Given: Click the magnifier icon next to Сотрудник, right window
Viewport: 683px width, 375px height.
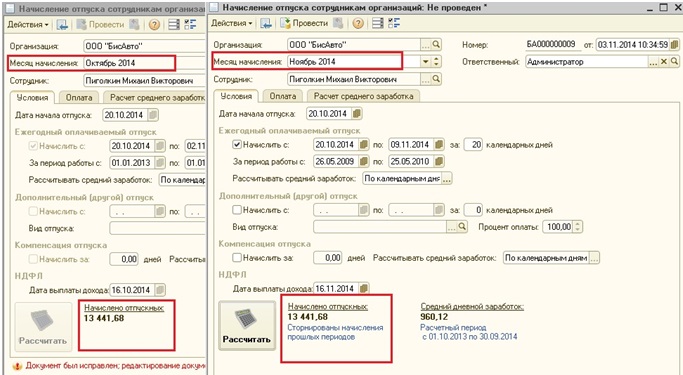Looking at the screenshot, I should (x=436, y=79).
